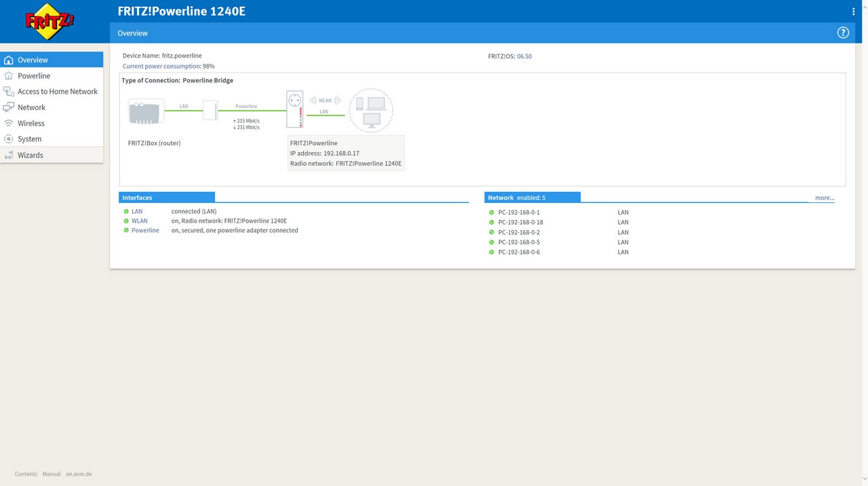
Task: Visit the en.avm.de footer link
Action: (79, 474)
